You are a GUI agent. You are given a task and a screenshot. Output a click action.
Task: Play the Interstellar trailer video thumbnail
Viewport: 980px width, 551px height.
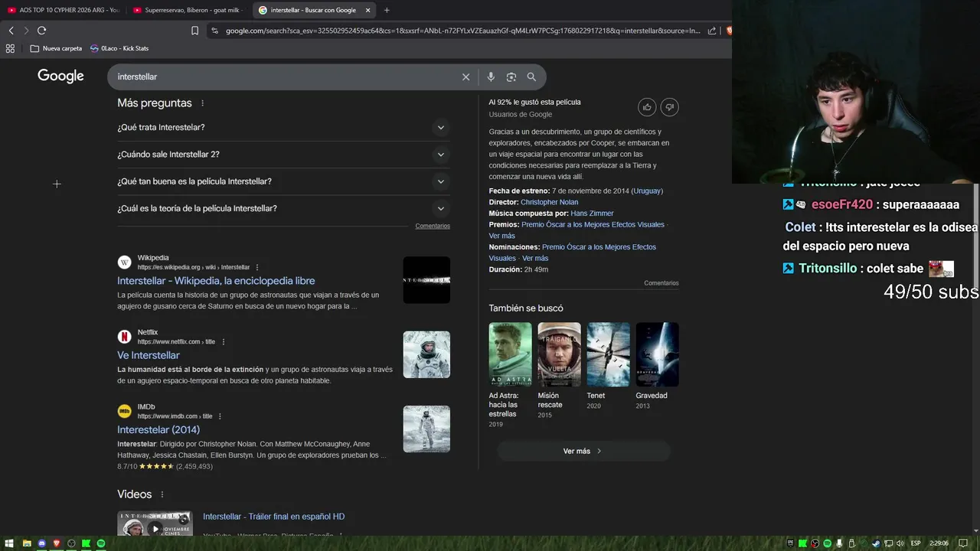[155, 524]
